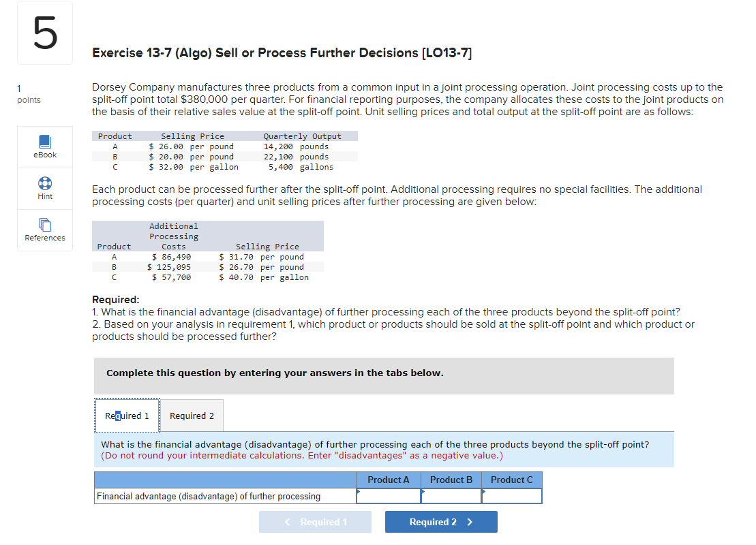Click the Product B answer input field
756x545 pixels.
click(451, 496)
